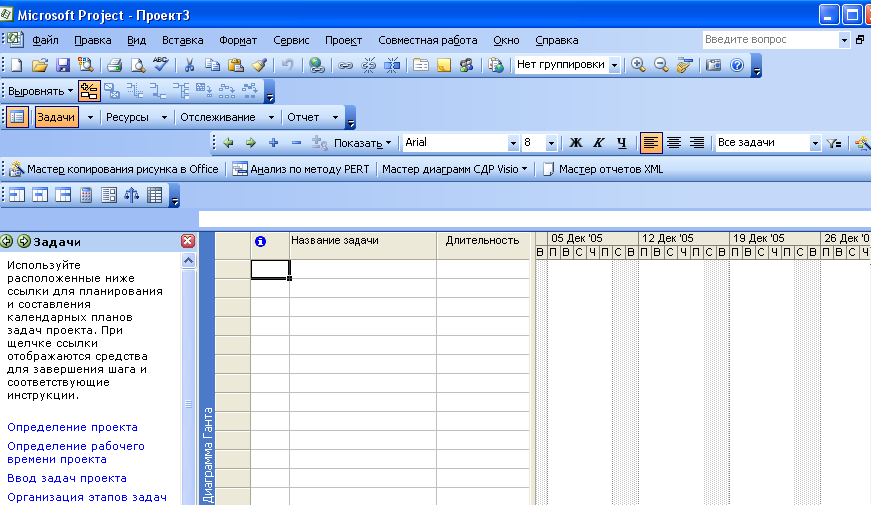This screenshot has width=871, height=505.
Task: Open the Help question mark icon
Action: click(x=737, y=66)
